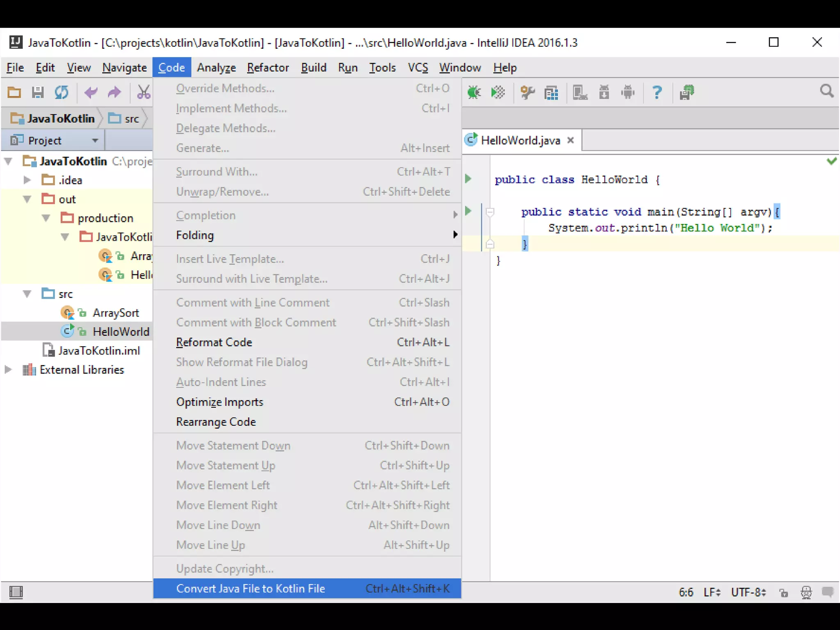The width and height of the screenshot is (840, 630).
Task: Click the Synchronize refresh icon
Action: click(x=62, y=92)
